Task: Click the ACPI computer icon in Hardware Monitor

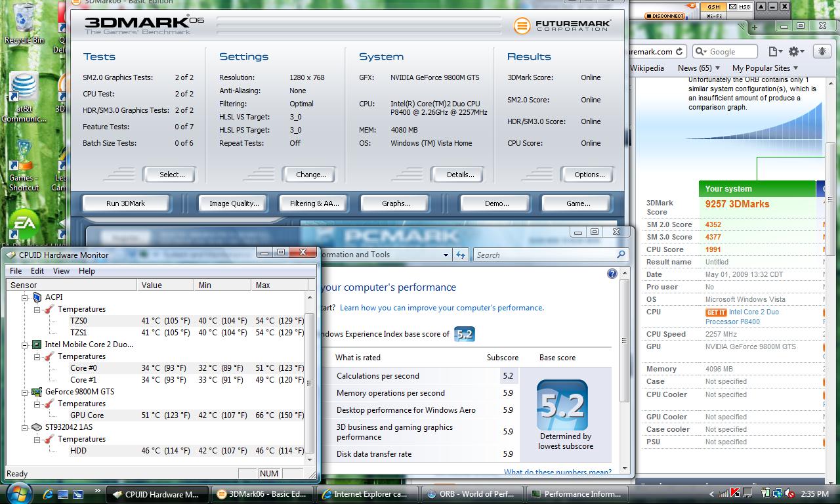Action: [x=37, y=297]
